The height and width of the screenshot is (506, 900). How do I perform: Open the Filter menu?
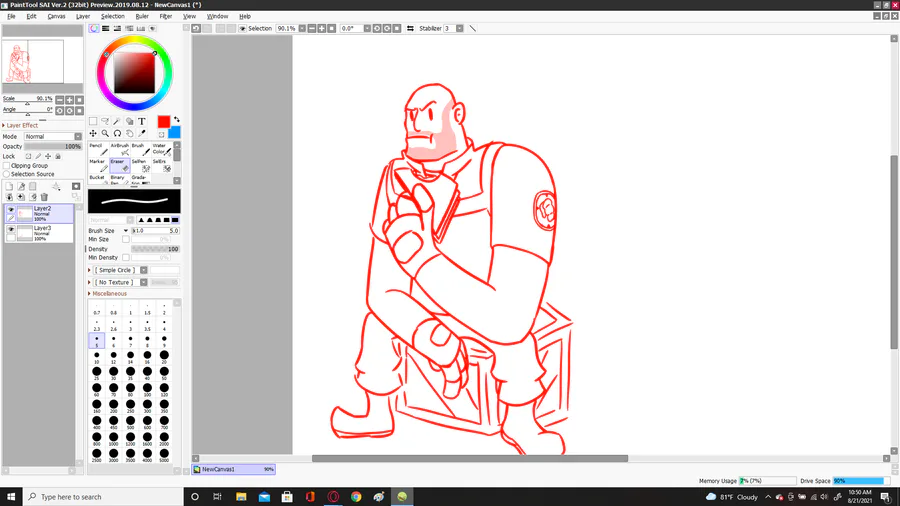(x=166, y=16)
